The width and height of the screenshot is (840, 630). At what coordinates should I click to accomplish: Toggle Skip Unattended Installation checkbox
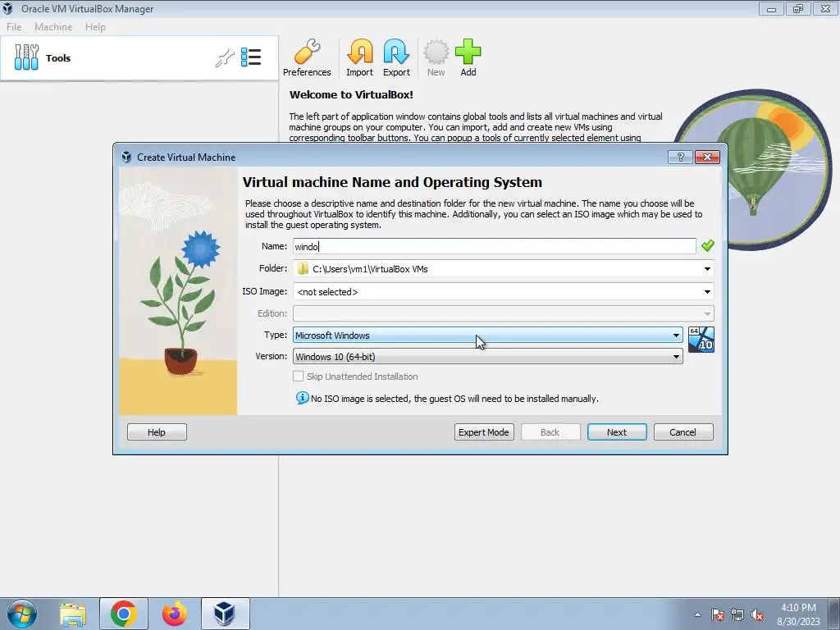coord(299,376)
